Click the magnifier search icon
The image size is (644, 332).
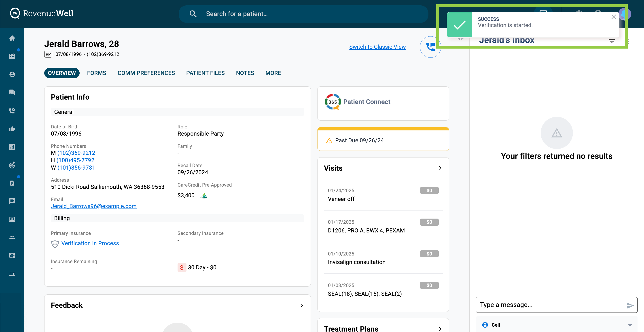coord(193,14)
